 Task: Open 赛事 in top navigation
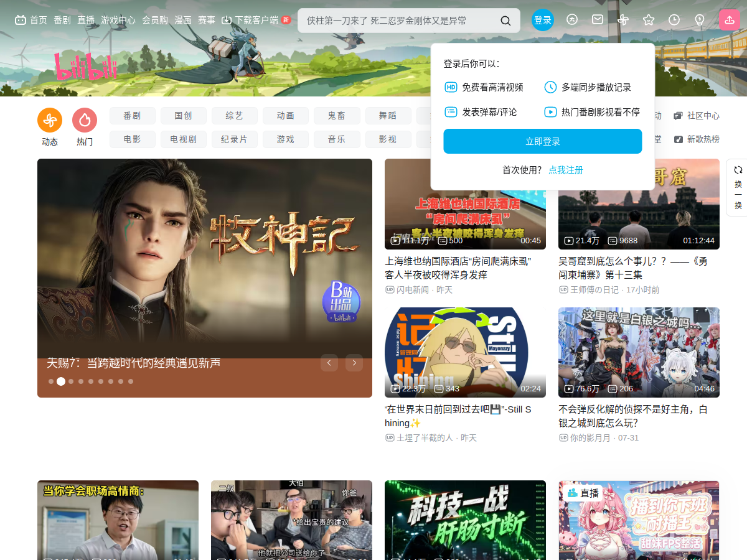pyautogui.click(x=207, y=20)
